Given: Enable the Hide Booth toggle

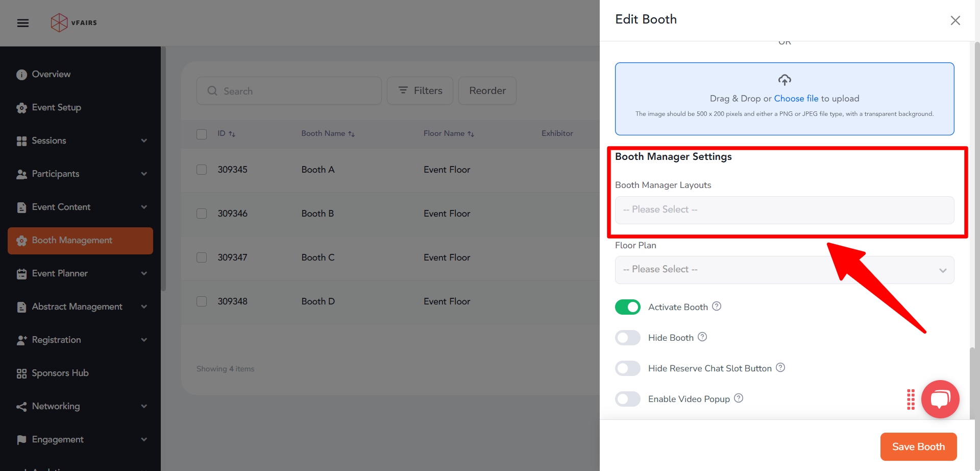Looking at the screenshot, I should (627, 337).
